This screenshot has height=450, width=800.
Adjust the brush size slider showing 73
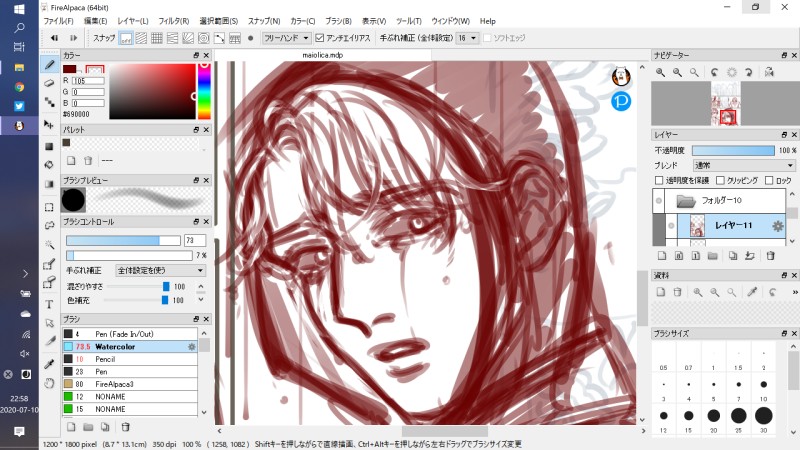tap(123, 240)
